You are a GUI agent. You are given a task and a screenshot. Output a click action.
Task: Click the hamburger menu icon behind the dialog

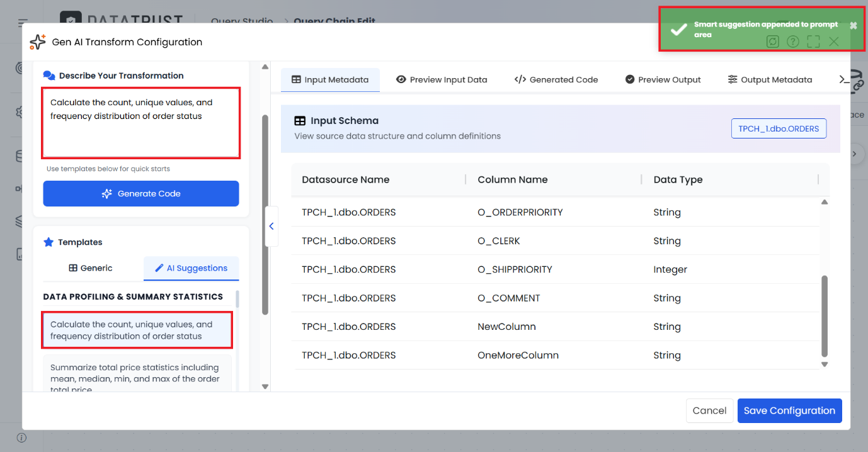23,23
